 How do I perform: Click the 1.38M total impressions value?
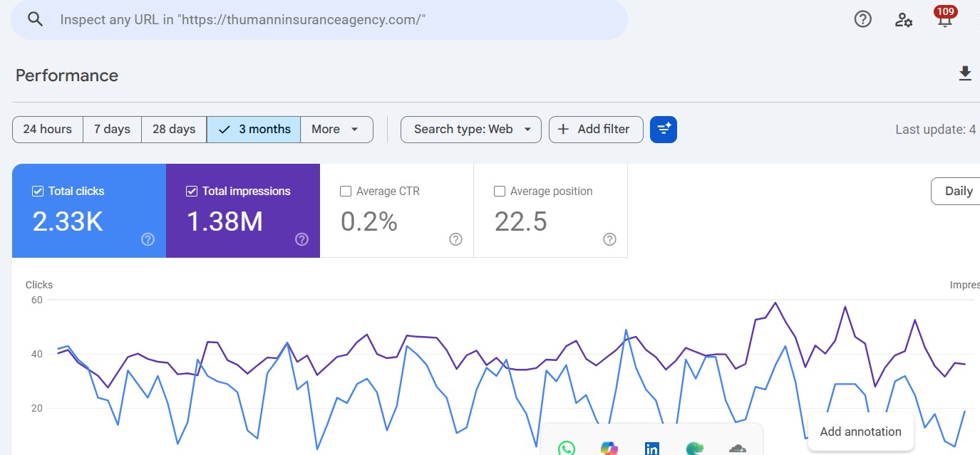tap(225, 221)
